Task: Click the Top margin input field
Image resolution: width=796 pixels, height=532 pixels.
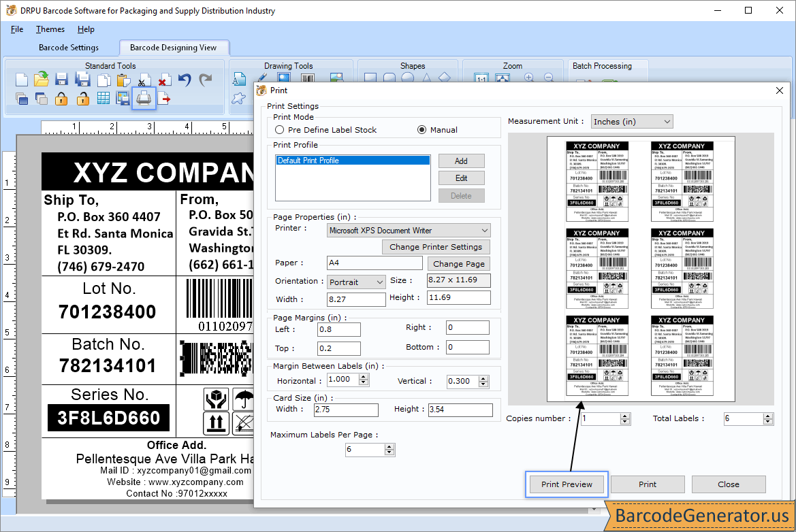Action: point(339,348)
